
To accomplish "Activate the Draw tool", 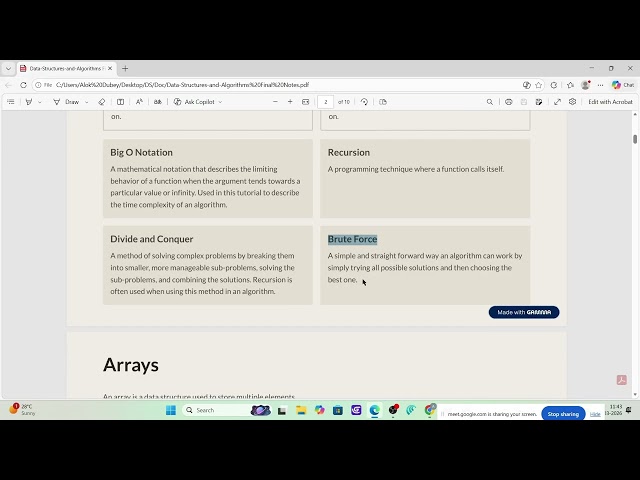I will click(x=66, y=102).
